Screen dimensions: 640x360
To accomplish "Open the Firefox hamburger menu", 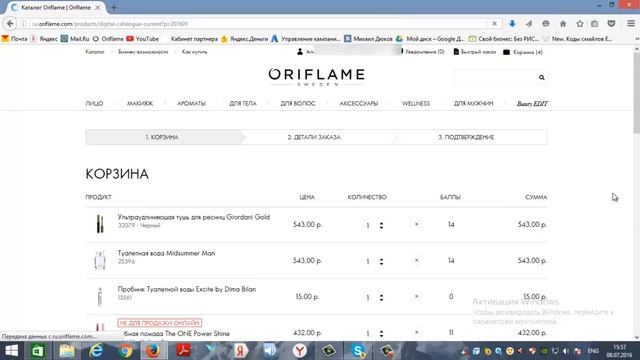I will click(631, 24).
